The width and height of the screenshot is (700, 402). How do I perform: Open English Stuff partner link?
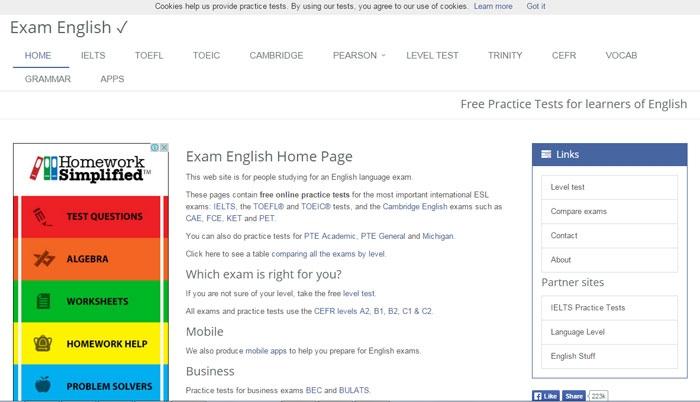pos(609,356)
